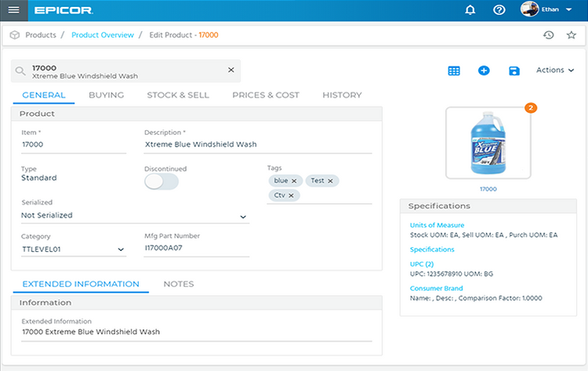Mark page as favorite with the star

(x=571, y=35)
